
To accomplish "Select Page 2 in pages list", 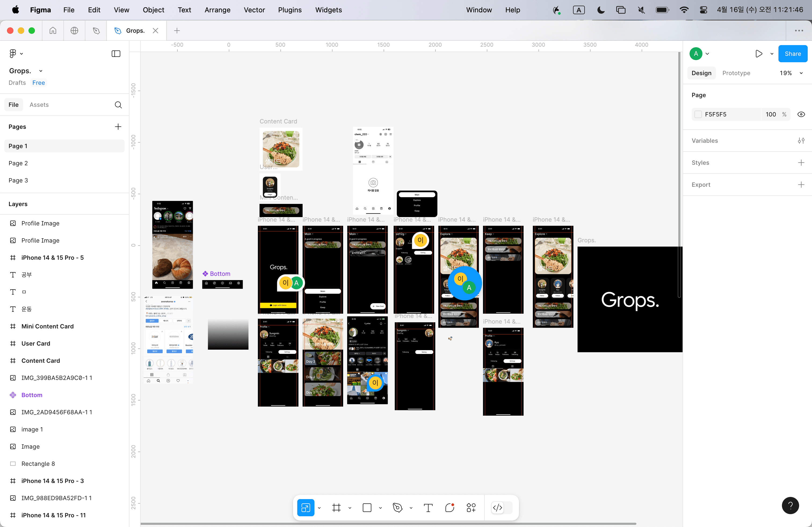I will pyautogui.click(x=64, y=163).
